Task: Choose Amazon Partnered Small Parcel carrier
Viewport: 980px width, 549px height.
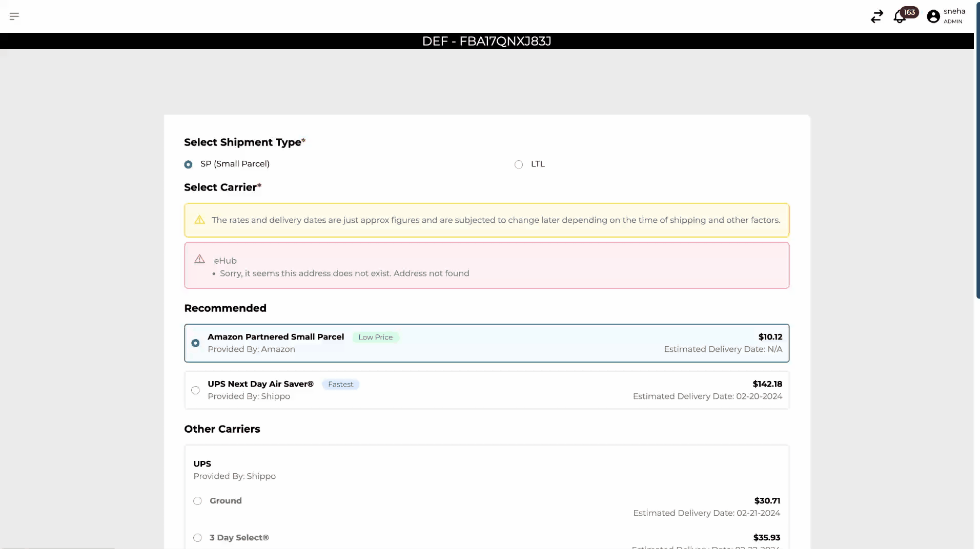Action: click(195, 343)
